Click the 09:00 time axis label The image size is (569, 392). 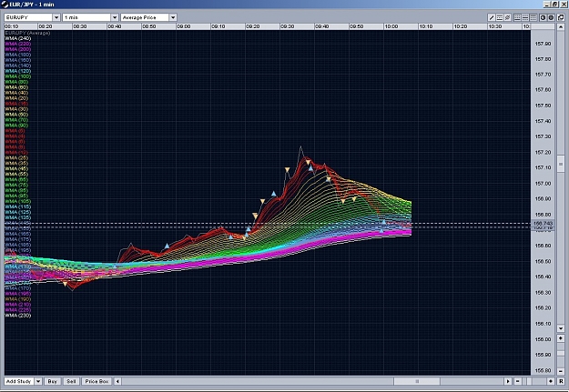click(184, 26)
